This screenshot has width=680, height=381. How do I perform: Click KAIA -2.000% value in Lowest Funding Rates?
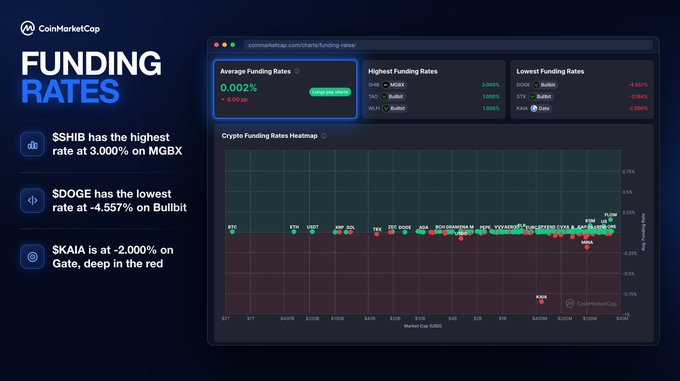tap(638, 108)
